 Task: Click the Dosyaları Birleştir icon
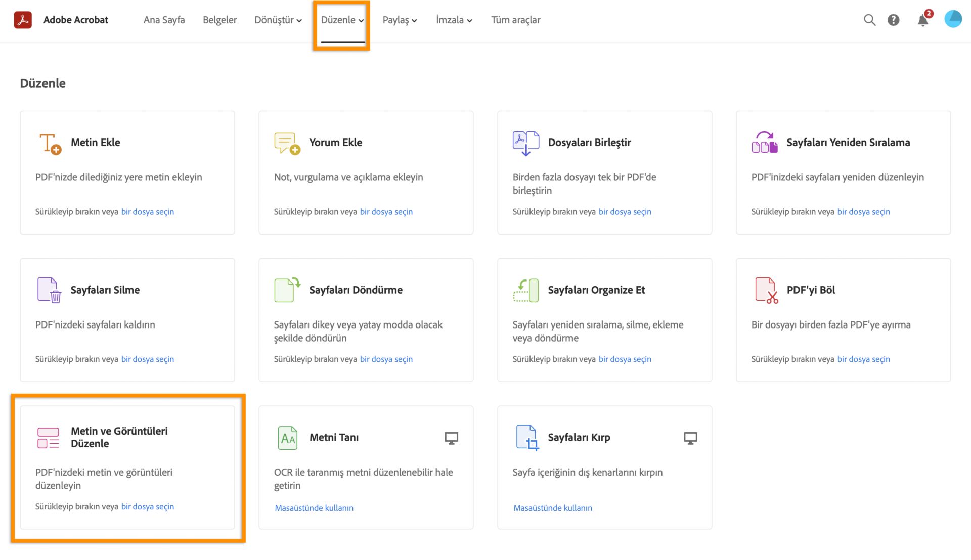pyautogui.click(x=526, y=144)
